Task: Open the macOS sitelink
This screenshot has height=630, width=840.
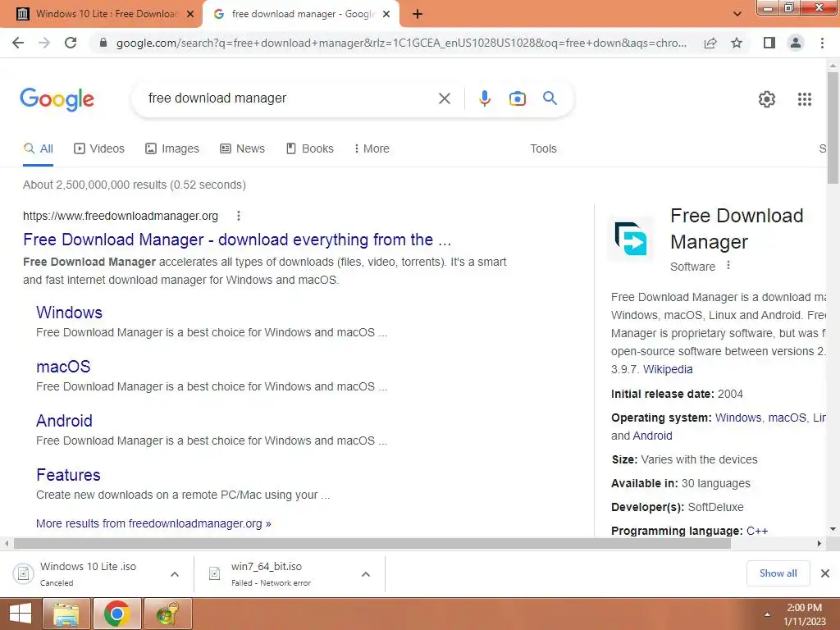Action: (x=63, y=367)
